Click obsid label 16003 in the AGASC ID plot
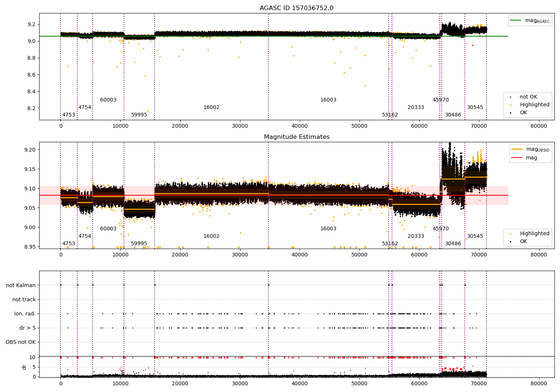The height and width of the screenshot is (392, 560). click(x=328, y=100)
